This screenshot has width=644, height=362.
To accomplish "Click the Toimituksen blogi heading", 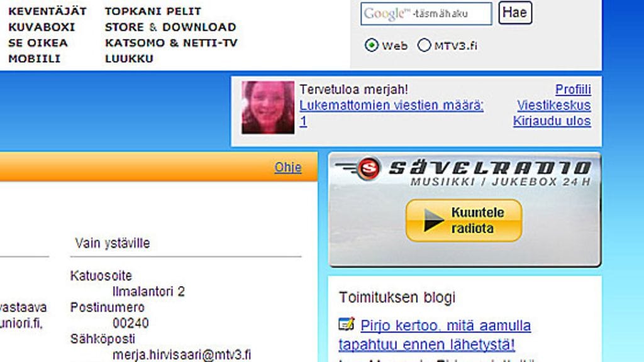I will [x=397, y=297].
